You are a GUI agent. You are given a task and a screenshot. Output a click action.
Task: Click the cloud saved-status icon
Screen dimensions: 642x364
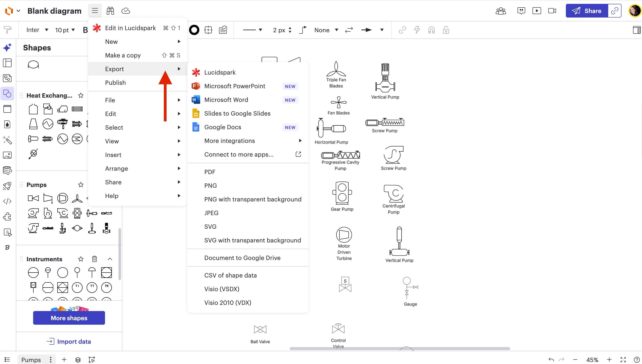pos(126,11)
